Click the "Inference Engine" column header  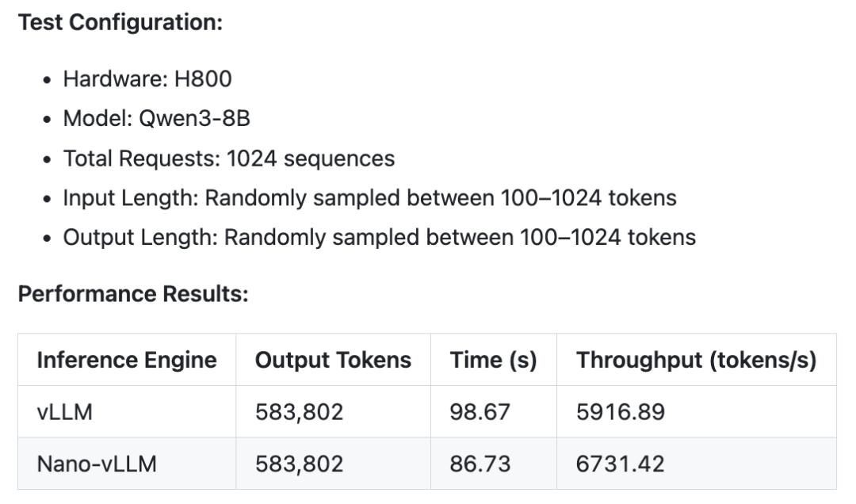click(x=127, y=360)
